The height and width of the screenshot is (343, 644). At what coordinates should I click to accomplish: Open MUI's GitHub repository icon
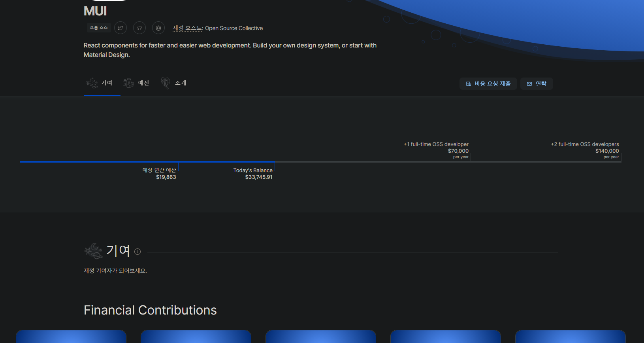coord(139,28)
